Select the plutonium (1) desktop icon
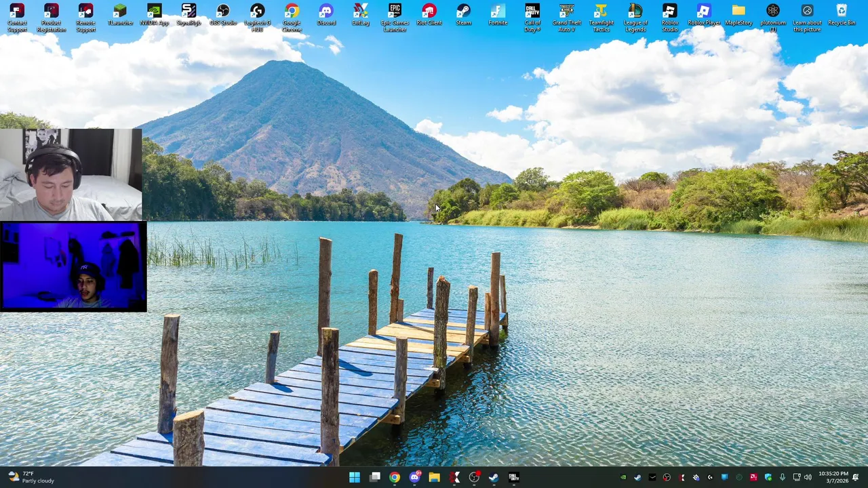This screenshot has width=868, height=488. (x=772, y=18)
